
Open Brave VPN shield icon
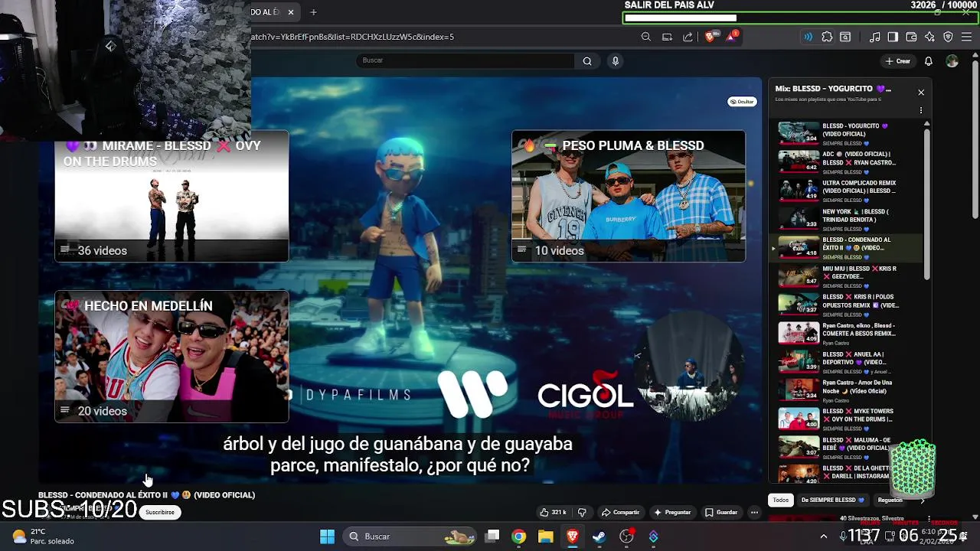click(948, 37)
